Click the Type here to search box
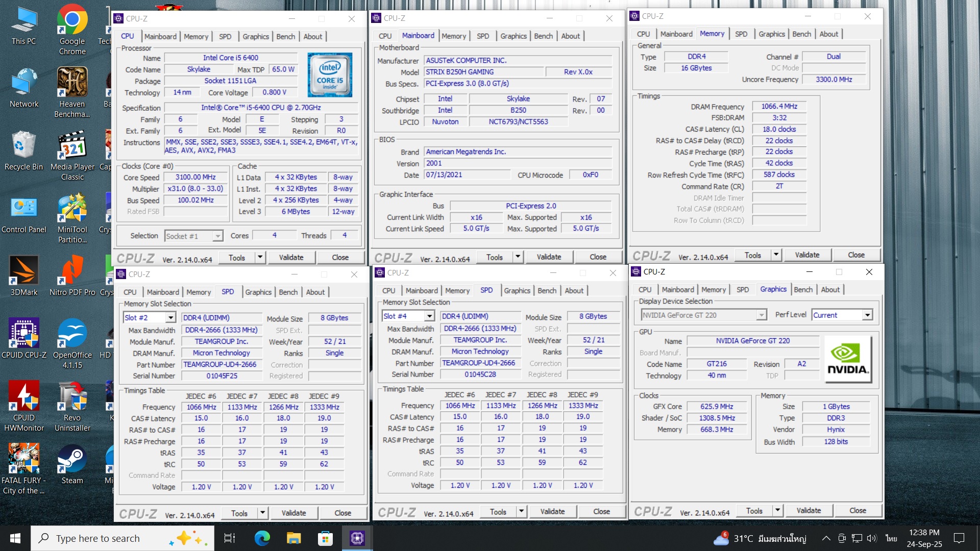Screen dimensions: 980x551 (x=97, y=538)
